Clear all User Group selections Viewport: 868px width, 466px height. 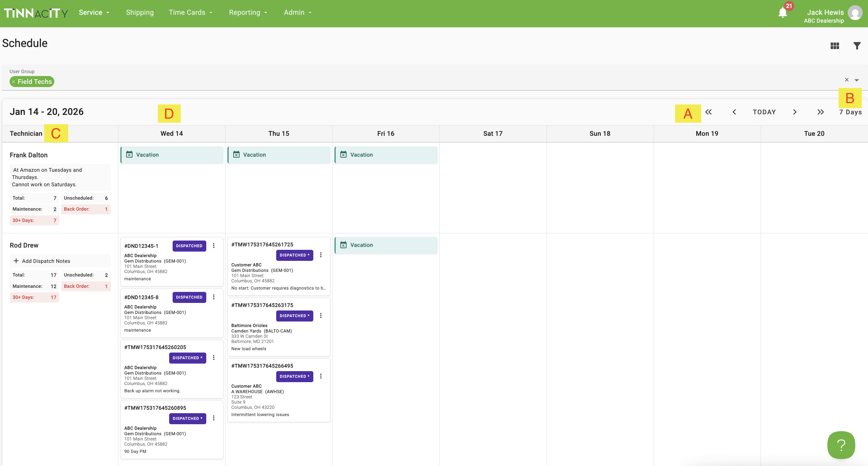[847, 80]
